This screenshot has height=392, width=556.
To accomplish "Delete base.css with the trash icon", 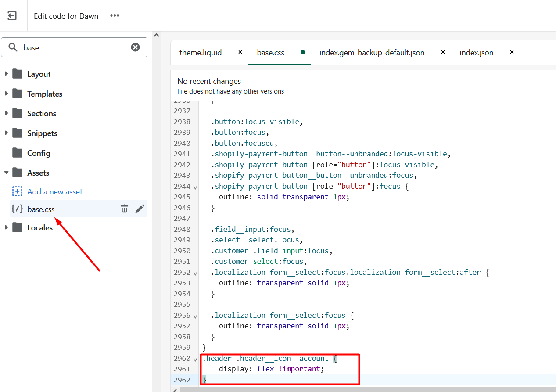I will click(x=125, y=209).
